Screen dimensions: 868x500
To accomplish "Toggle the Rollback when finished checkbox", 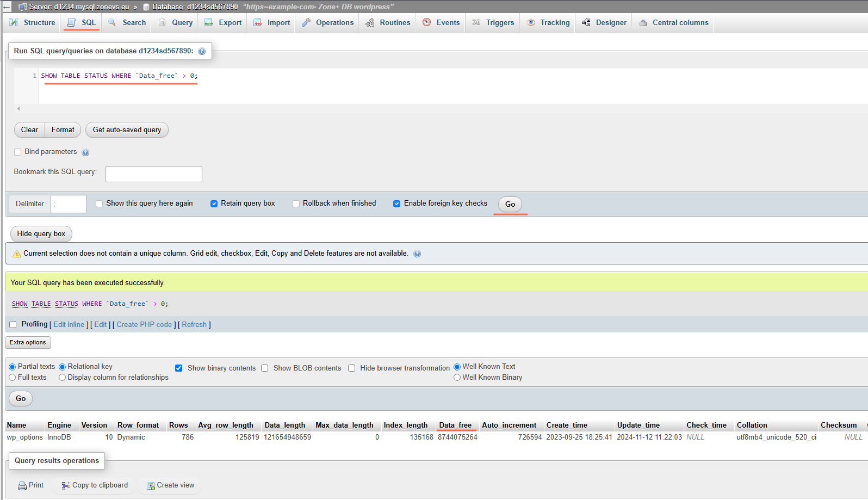I will 296,204.
